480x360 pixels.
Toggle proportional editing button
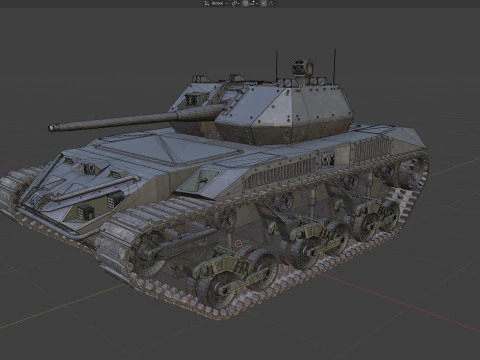pyautogui.click(x=264, y=3)
